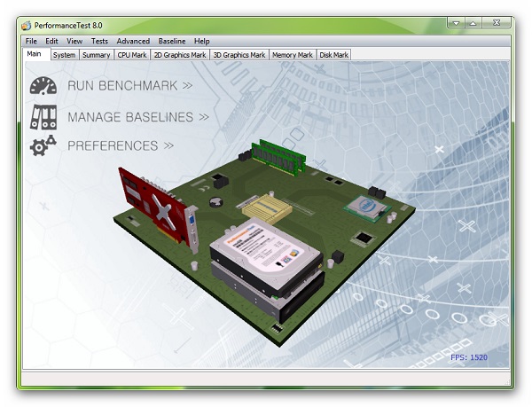Click the gears Preferences icon
532x407 pixels.
(x=43, y=145)
